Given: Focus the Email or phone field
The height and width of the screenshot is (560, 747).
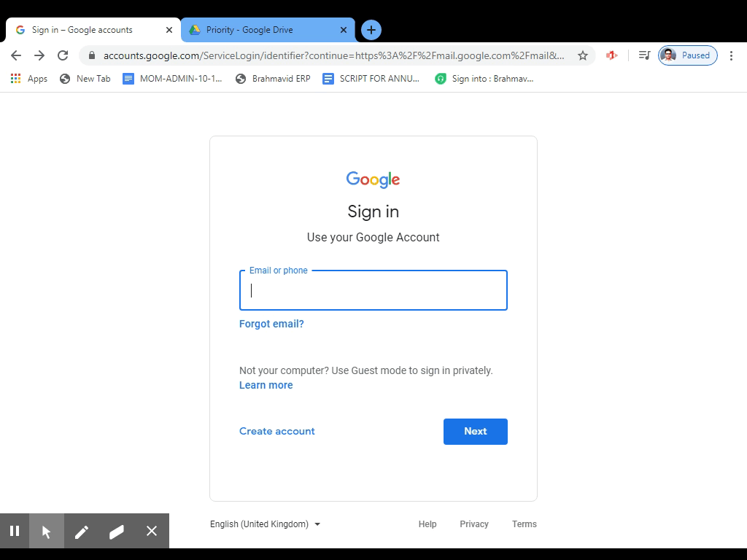Looking at the screenshot, I should (x=373, y=290).
